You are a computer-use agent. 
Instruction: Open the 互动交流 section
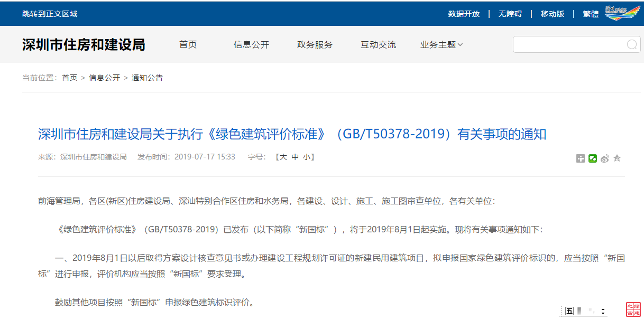tap(378, 45)
